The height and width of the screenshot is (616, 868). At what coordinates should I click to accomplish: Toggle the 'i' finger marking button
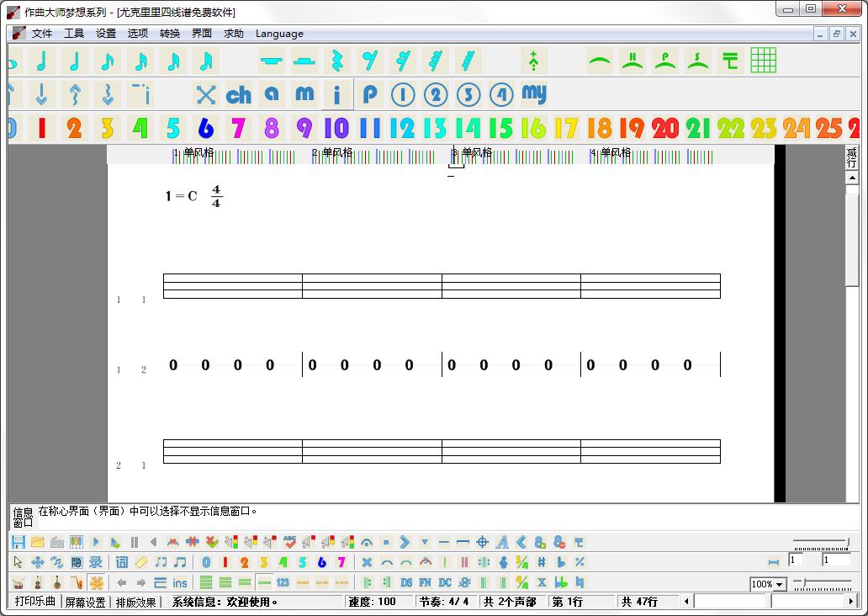(336, 94)
